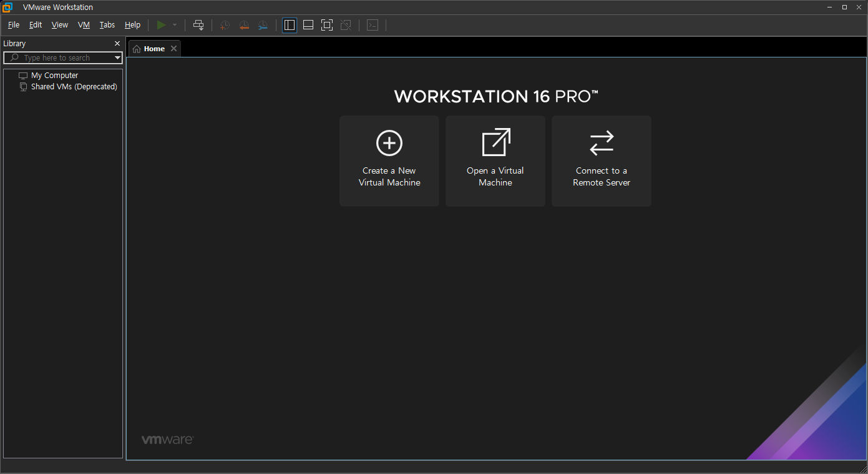Screen dimensions: 868x474
Task: Open the View menu
Action: 60,25
